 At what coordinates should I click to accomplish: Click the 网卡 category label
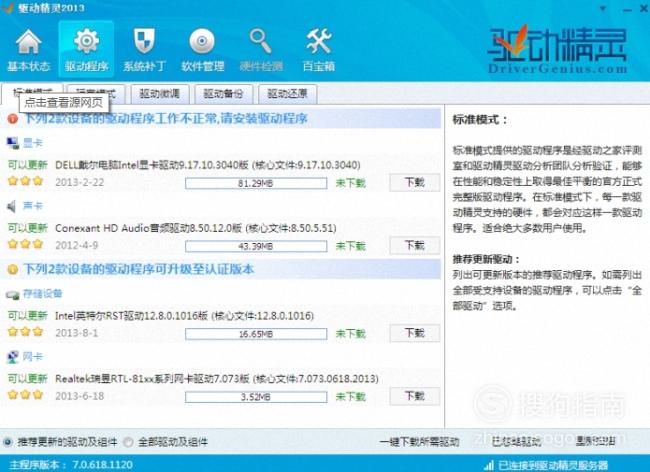pos(33,356)
